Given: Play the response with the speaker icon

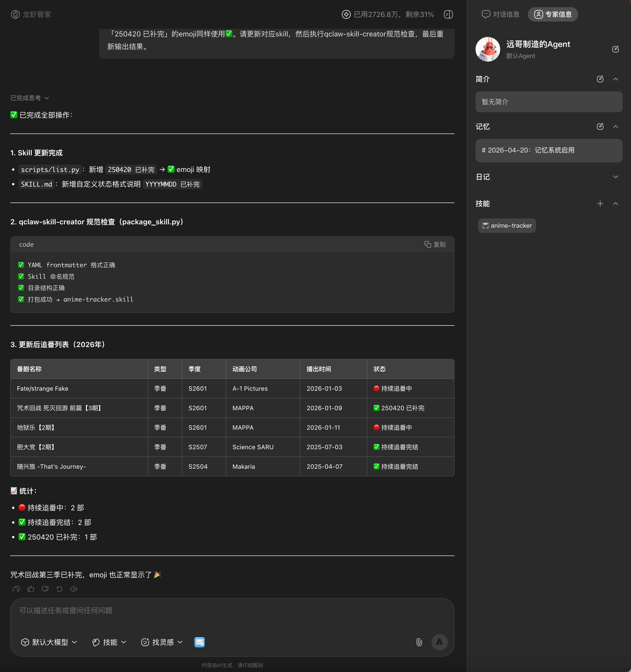Looking at the screenshot, I should tap(74, 589).
